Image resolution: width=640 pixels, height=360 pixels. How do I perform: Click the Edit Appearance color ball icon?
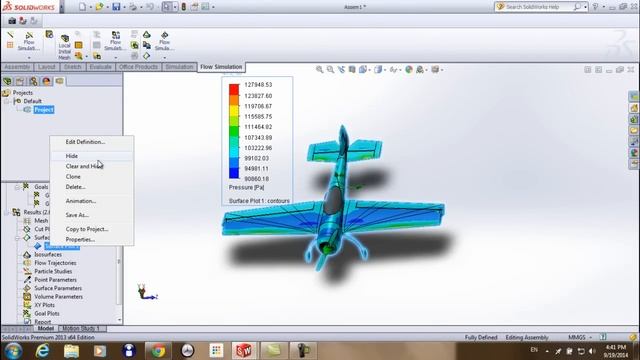409,70
